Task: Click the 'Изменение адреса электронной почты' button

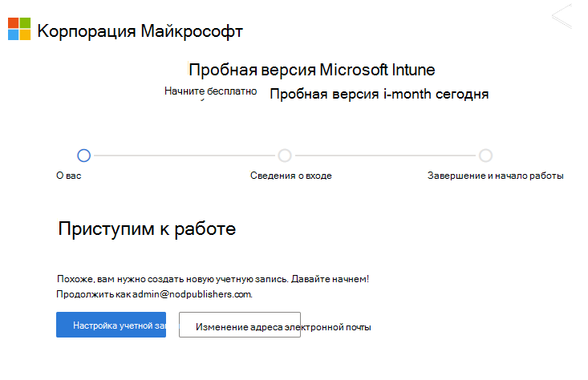Action: pyautogui.click(x=240, y=325)
